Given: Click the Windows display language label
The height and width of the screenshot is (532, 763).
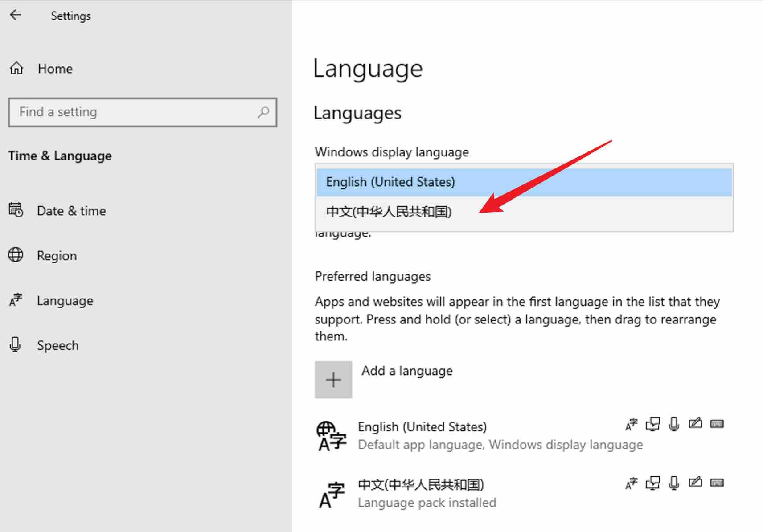Looking at the screenshot, I should 392,152.
